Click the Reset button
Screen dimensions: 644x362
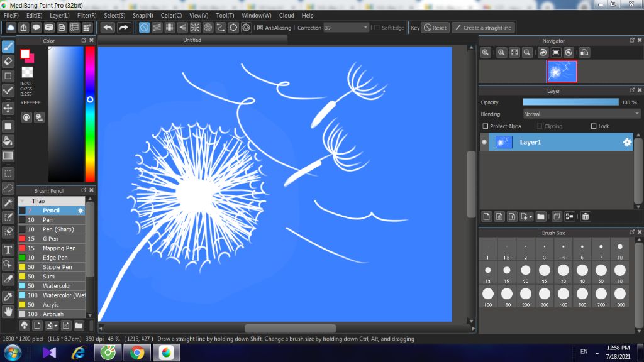pos(435,28)
